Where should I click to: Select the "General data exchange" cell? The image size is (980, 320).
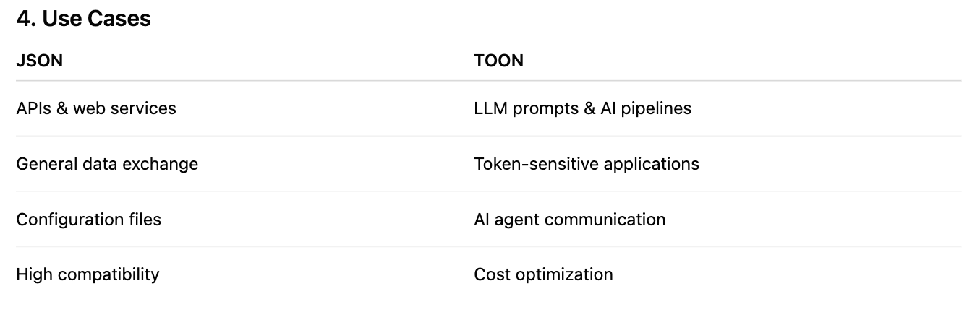107,164
